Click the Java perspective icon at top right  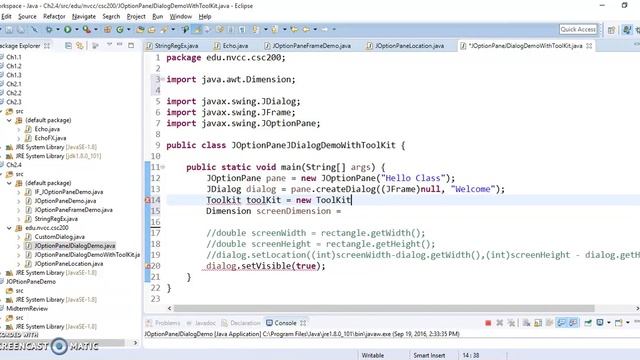tap(627, 29)
